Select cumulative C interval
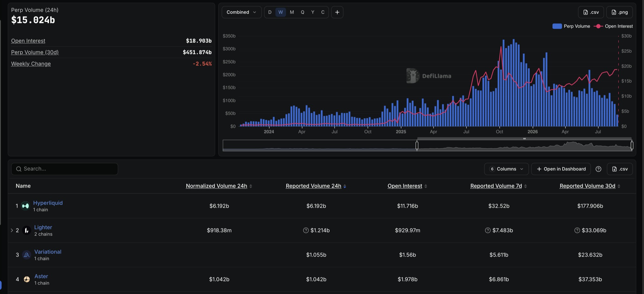The width and height of the screenshot is (644, 294). pos(323,12)
